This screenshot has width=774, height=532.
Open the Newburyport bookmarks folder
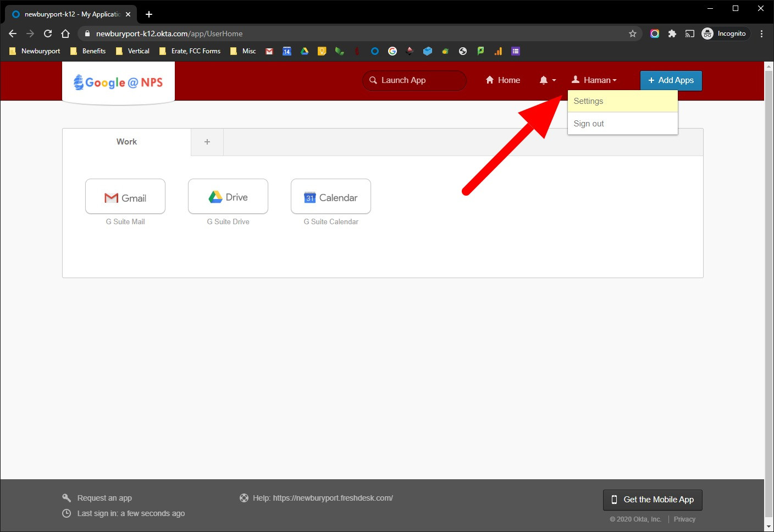tap(35, 51)
